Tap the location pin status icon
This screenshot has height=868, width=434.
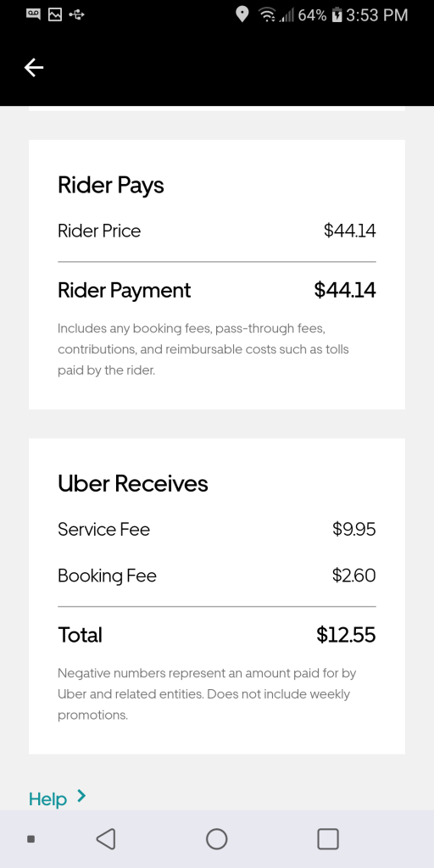(x=242, y=15)
